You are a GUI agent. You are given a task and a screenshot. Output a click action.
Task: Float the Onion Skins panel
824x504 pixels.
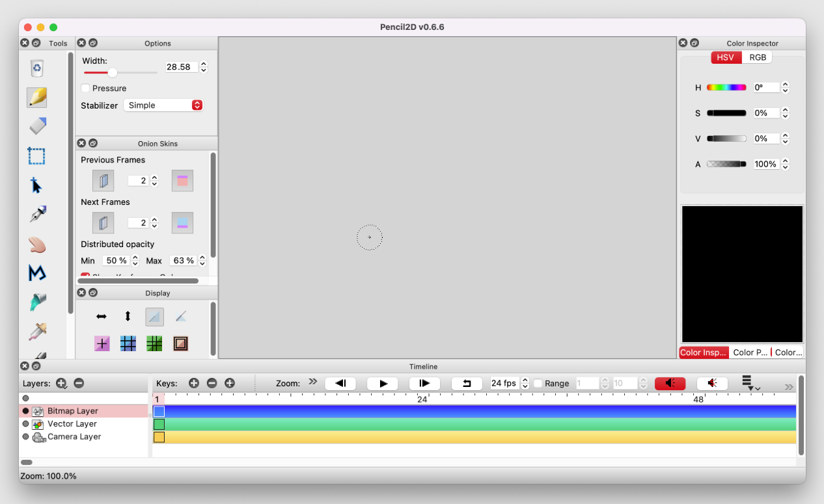(x=93, y=143)
